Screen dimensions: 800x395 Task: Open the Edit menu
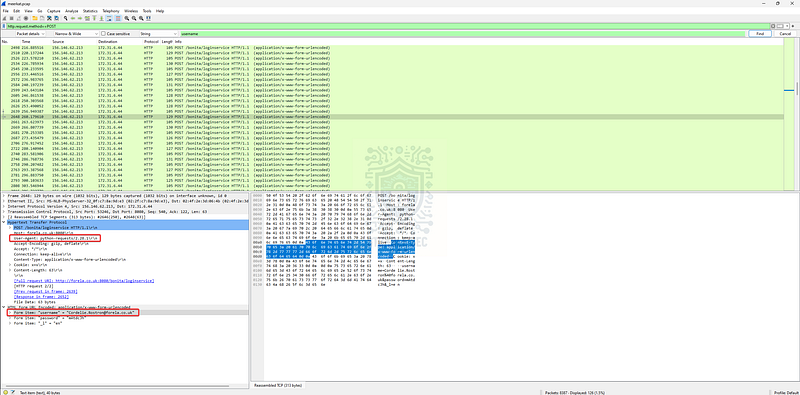coord(16,11)
